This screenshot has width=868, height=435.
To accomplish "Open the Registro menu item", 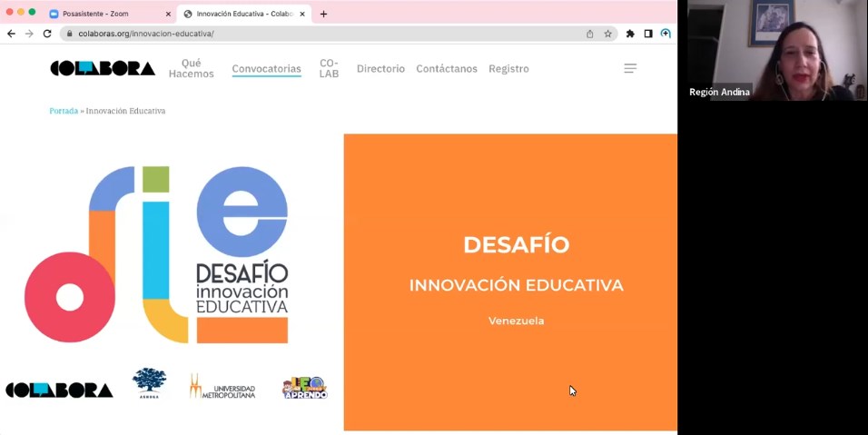I will coord(508,69).
